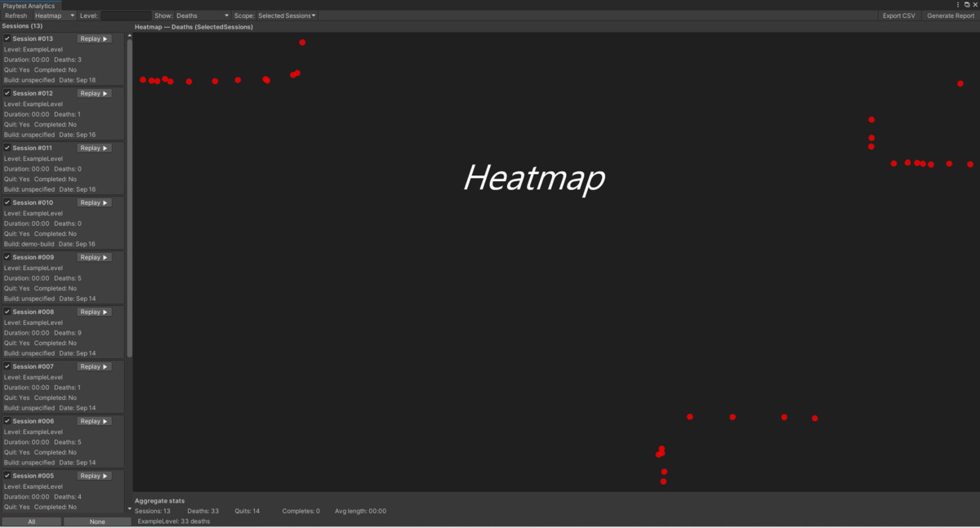Image resolution: width=980 pixels, height=528 pixels.
Task: Click Generate Report button
Action: point(951,16)
